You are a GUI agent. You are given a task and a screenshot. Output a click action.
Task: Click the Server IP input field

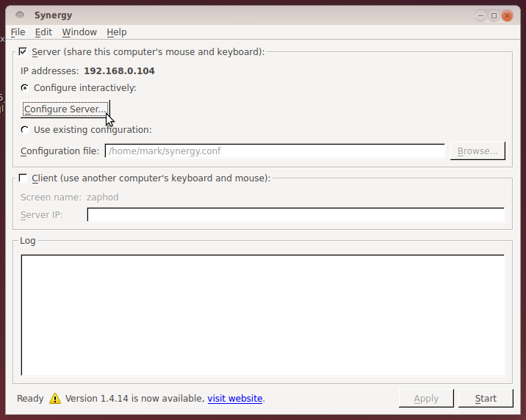pos(295,215)
